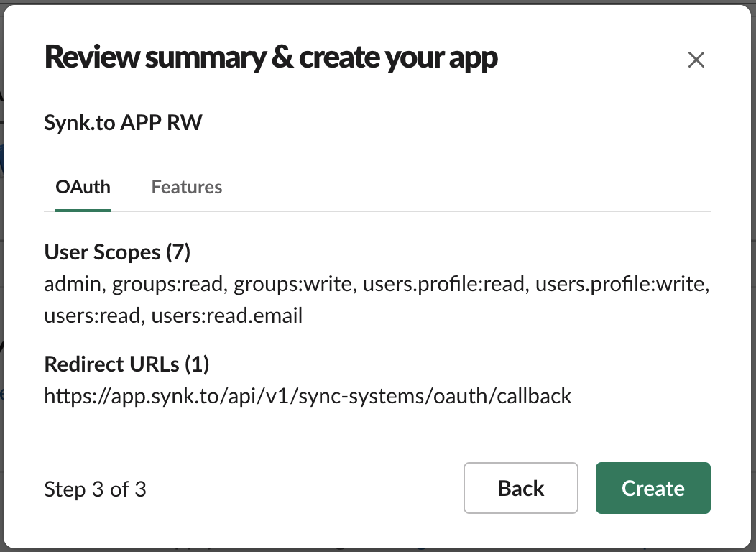Click the Step 3 of 3 indicator
This screenshot has height=552, width=756.
[95, 489]
